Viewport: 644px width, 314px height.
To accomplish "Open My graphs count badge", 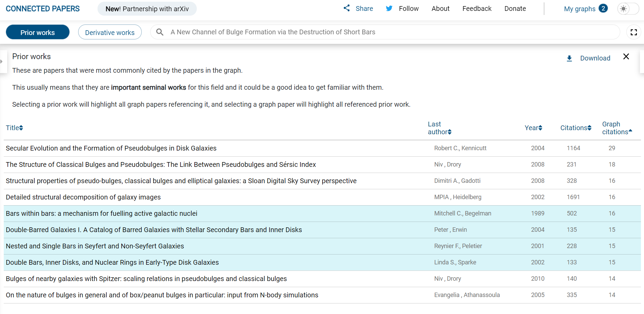I will [x=603, y=8].
